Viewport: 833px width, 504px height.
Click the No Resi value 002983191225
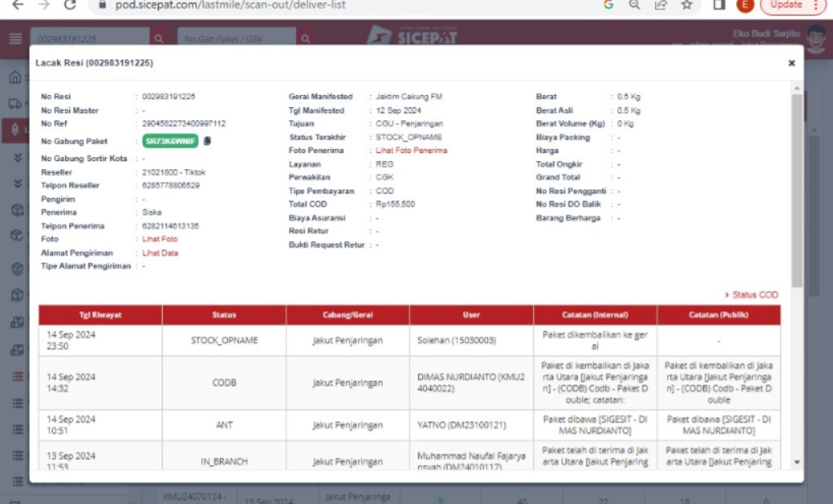(168, 97)
